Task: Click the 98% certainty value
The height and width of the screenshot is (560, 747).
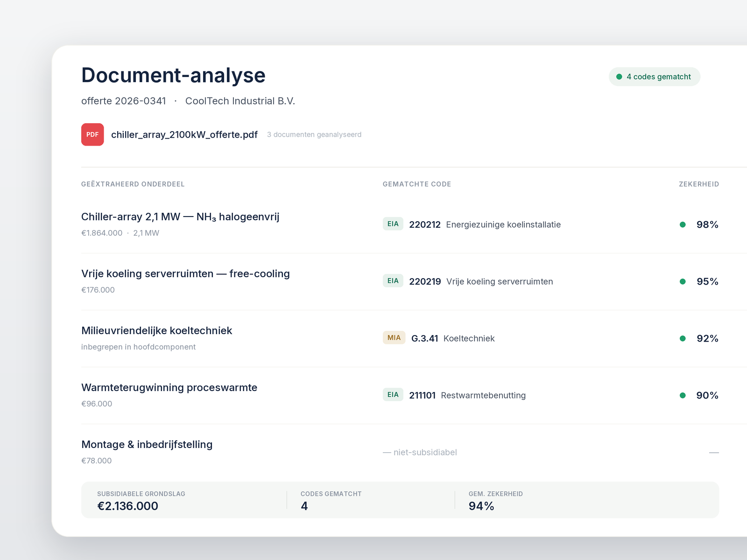Action: click(707, 224)
